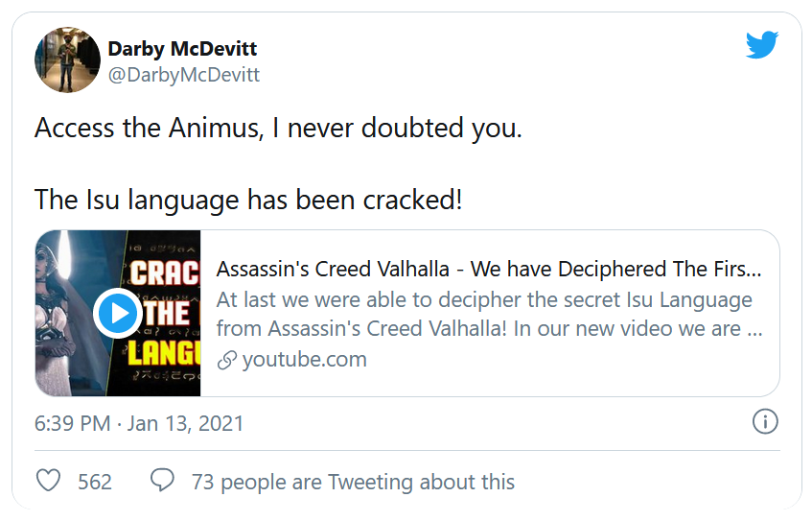Click the chain link icon beside youtube.com
The height and width of the screenshot is (521, 812).
coord(227,361)
